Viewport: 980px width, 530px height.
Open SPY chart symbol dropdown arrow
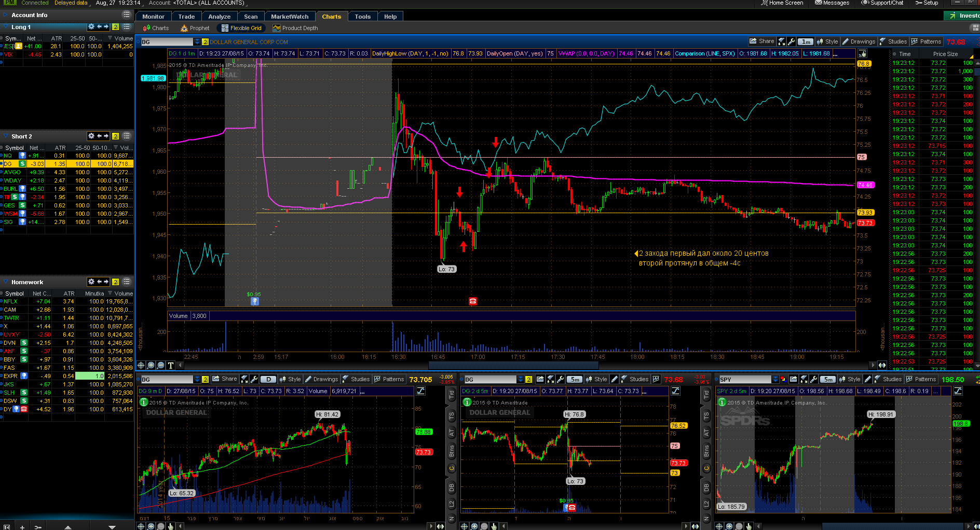[775, 379]
